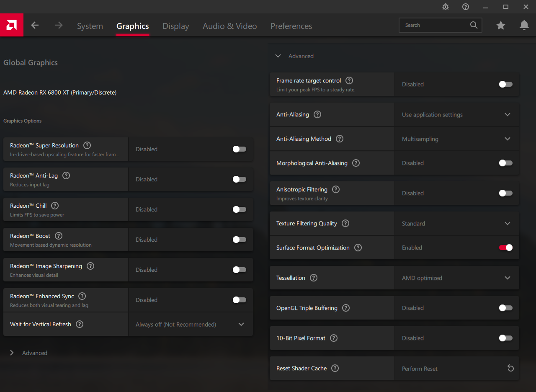Click the AMD logo home icon
This screenshot has height=392, width=536.
11,25
